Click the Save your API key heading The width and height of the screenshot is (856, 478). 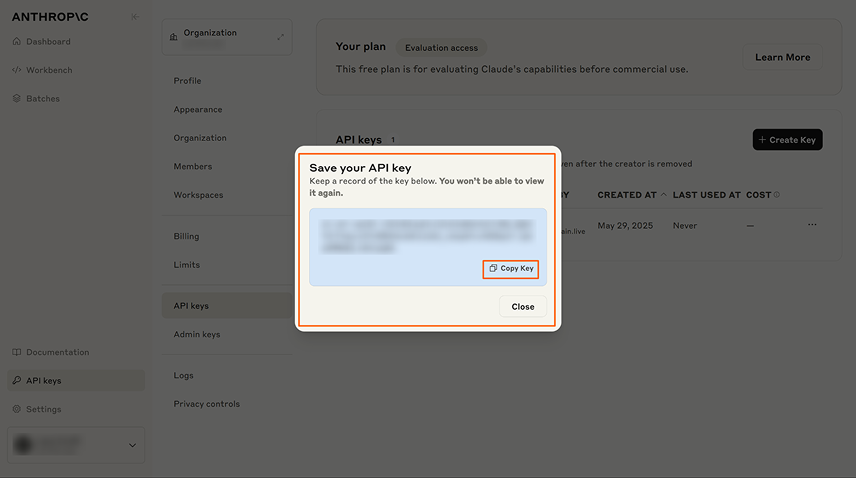[360, 168]
